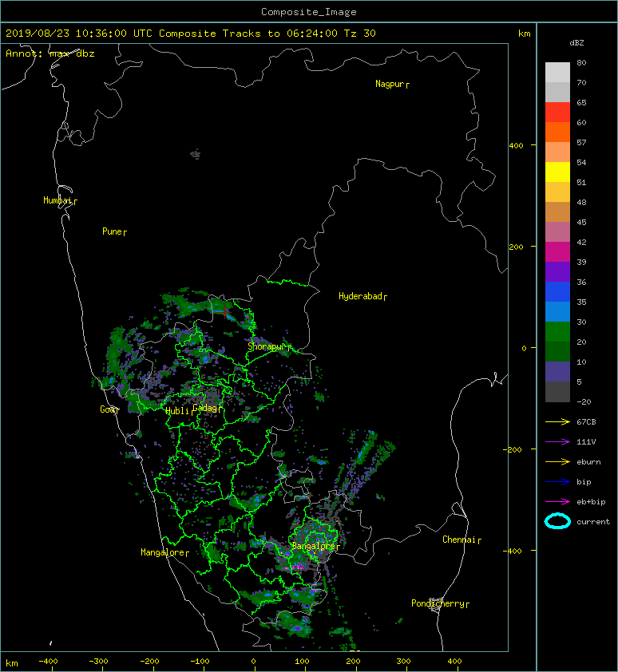The width and height of the screenshot is (618, 672).
Task: Click the red cross marker near Shorapur
Action: tap(224, 312)
